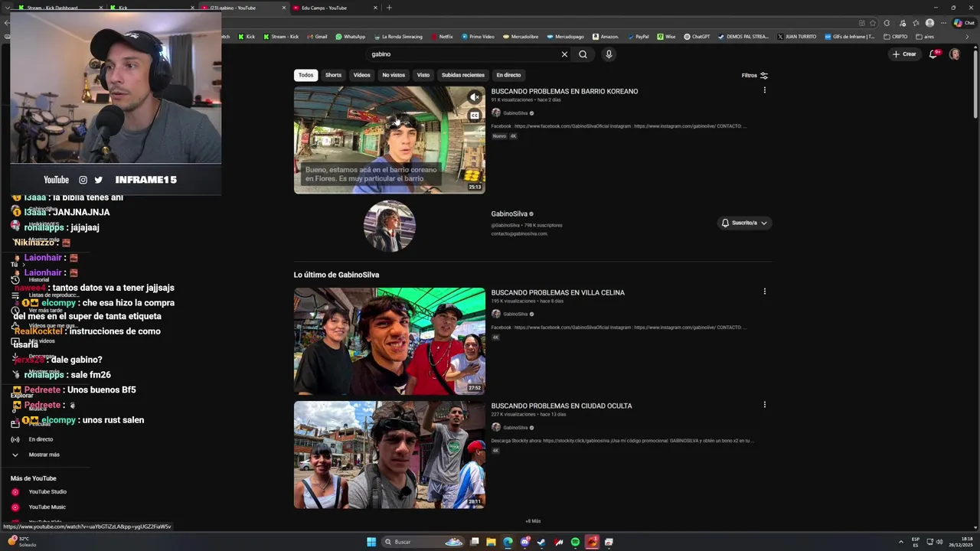Open the Prime Video bookmark

(x=477, y=37)
